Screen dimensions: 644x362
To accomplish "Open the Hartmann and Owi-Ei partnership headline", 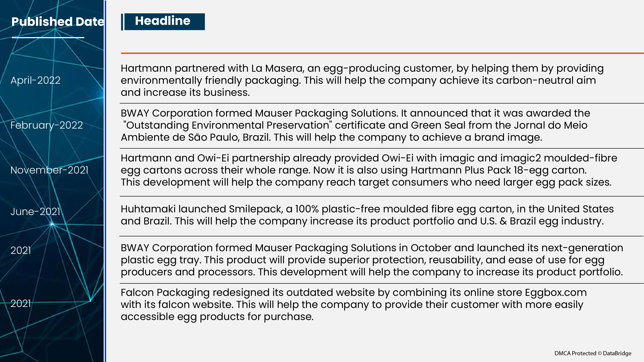I will coord(368,170).
